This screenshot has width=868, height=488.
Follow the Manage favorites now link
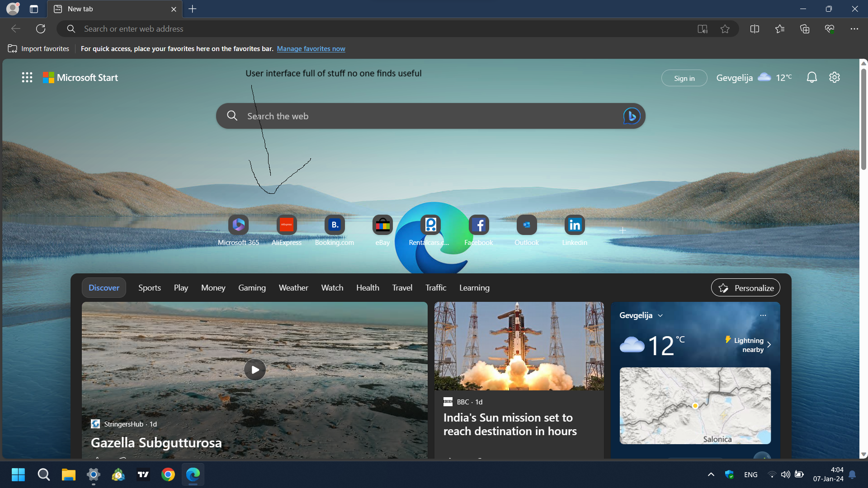point(311,49)
